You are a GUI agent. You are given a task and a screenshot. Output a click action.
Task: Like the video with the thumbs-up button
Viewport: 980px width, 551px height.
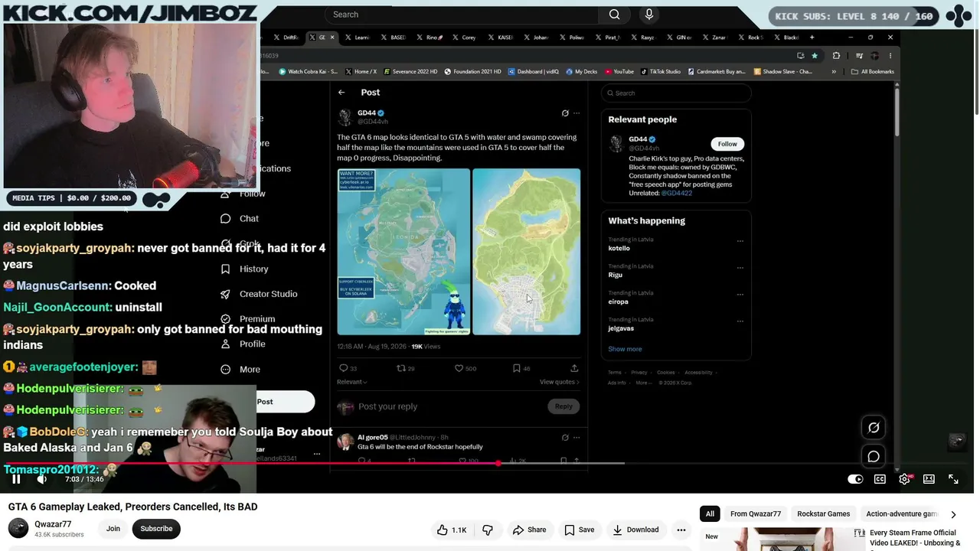coord(451,530)
